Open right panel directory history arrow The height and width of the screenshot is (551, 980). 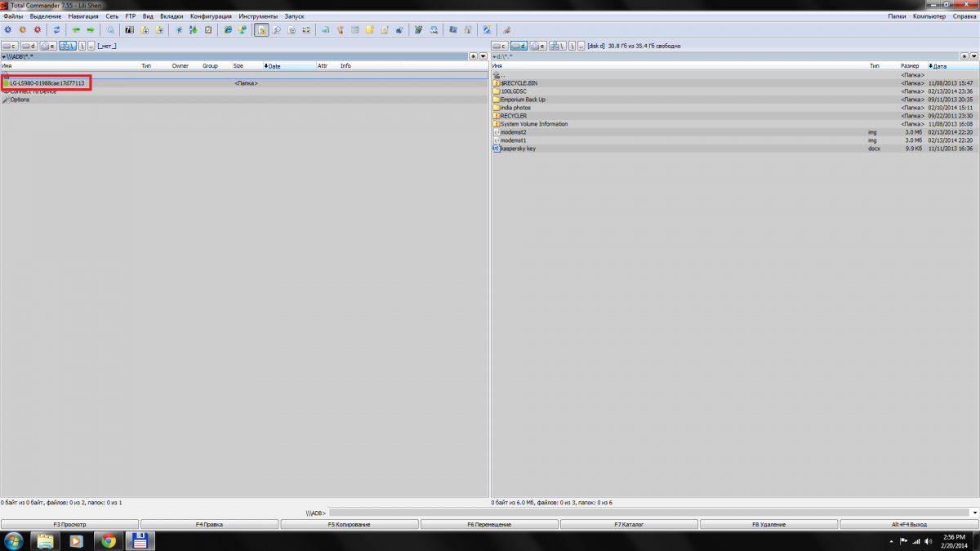pyautogui.click(x=973, y=56)
